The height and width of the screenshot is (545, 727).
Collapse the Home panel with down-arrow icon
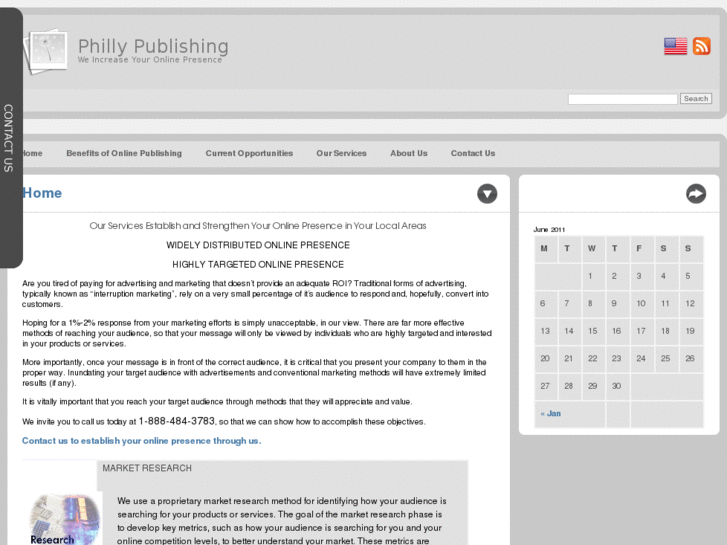(487, 194)
